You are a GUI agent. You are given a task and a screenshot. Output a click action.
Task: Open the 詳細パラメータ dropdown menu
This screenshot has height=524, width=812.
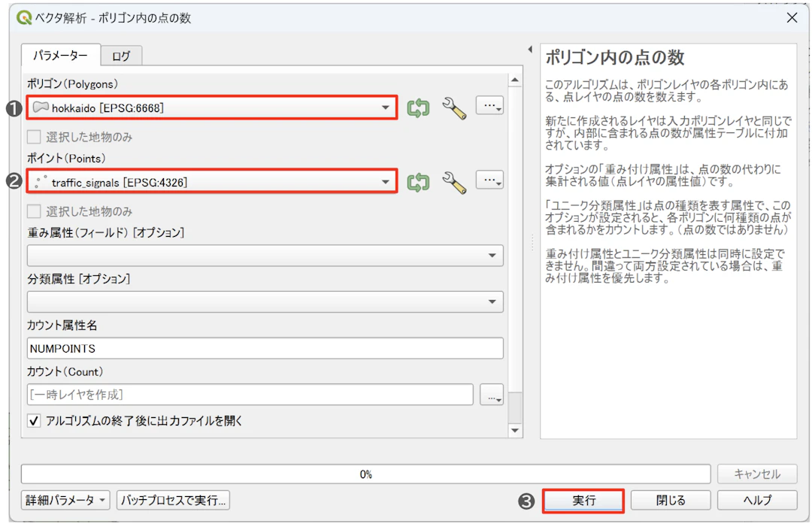click(65, 500)
